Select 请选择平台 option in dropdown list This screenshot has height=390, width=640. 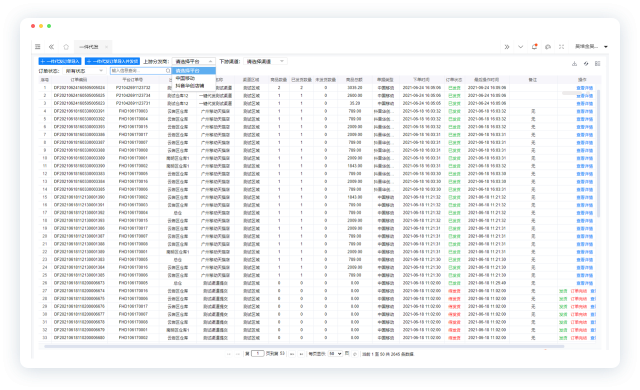coord(193,71)
